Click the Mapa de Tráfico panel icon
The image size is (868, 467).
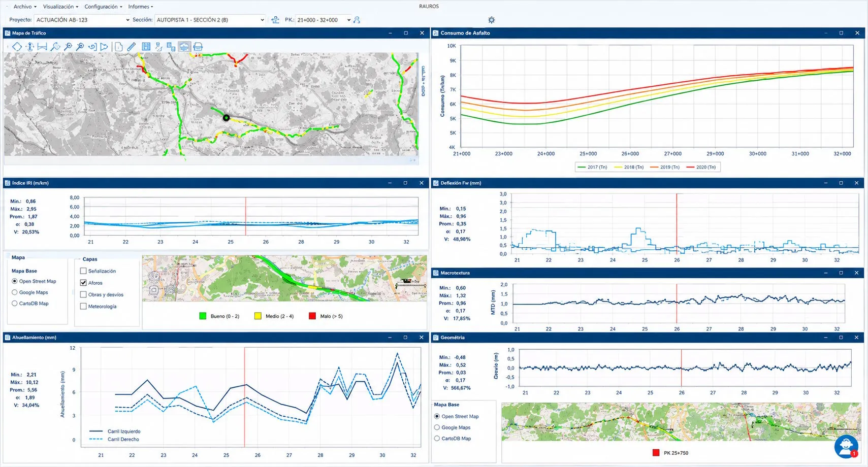point(8,33)
